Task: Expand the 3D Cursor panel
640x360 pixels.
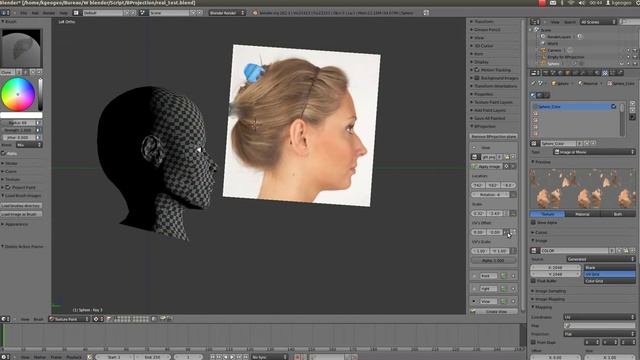Action: tap(484, 46)
